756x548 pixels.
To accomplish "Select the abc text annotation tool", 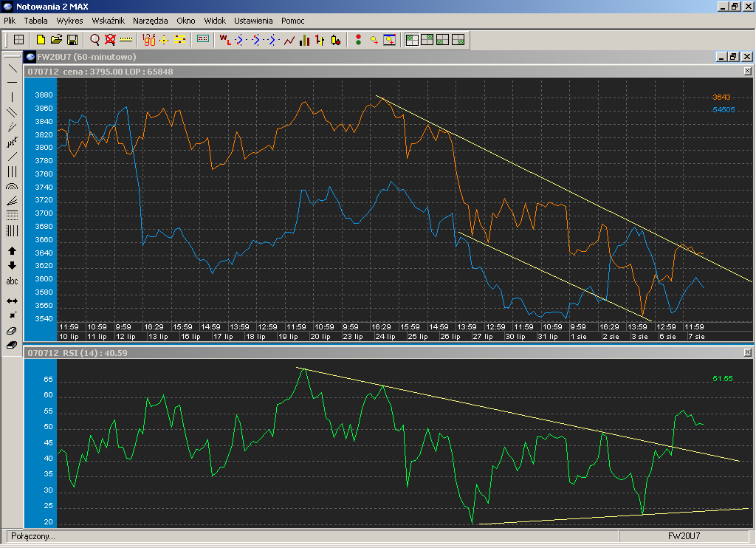I will coord(12,281).
